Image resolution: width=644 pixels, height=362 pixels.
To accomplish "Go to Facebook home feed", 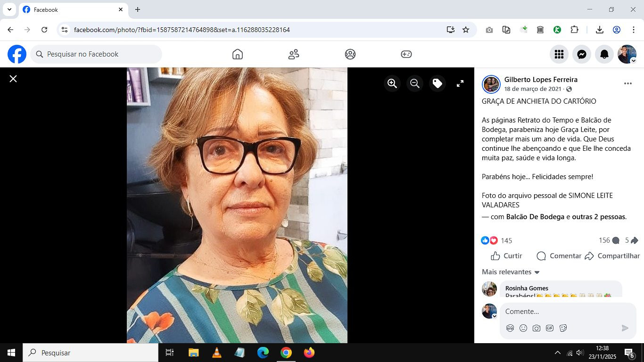I will point(238,54).
